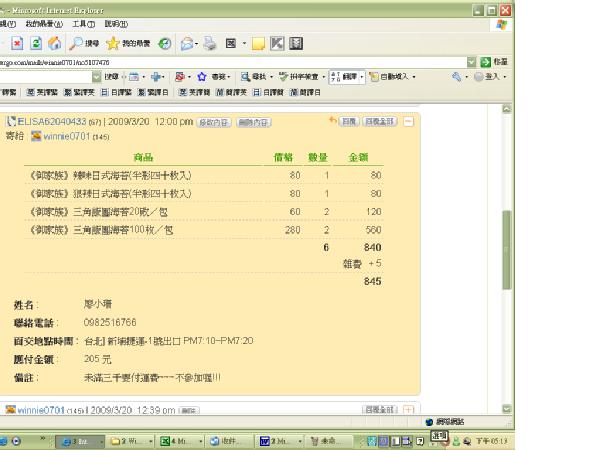Open dropdown arrow next to the wrench icon
The height and width of the screenshot is (450, 600).
466,77
